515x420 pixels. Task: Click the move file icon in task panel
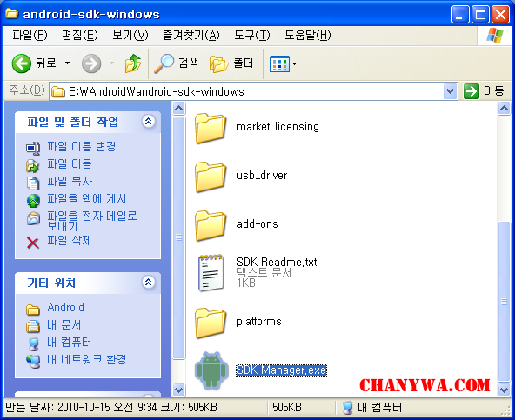(x=33, y=166)
